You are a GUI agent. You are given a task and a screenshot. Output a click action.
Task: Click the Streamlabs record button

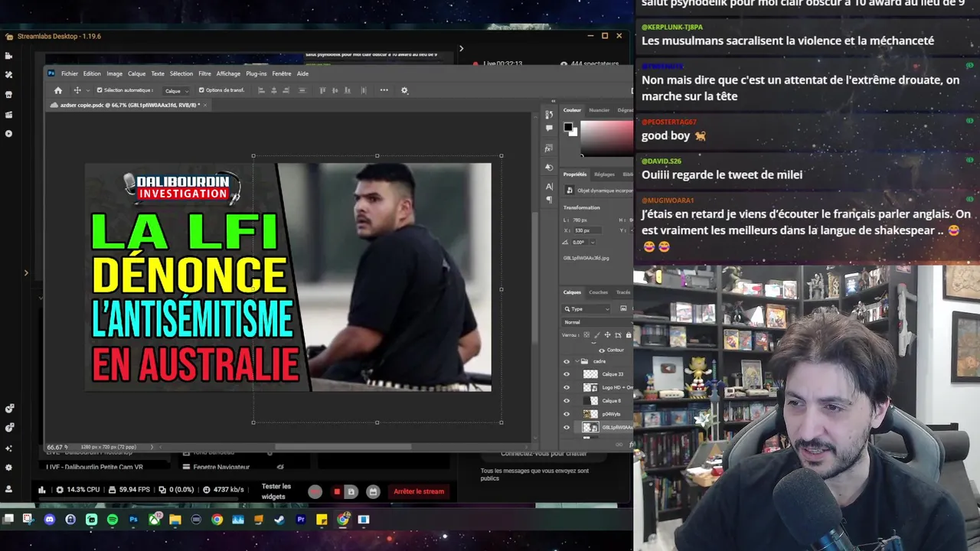(315, 491)
